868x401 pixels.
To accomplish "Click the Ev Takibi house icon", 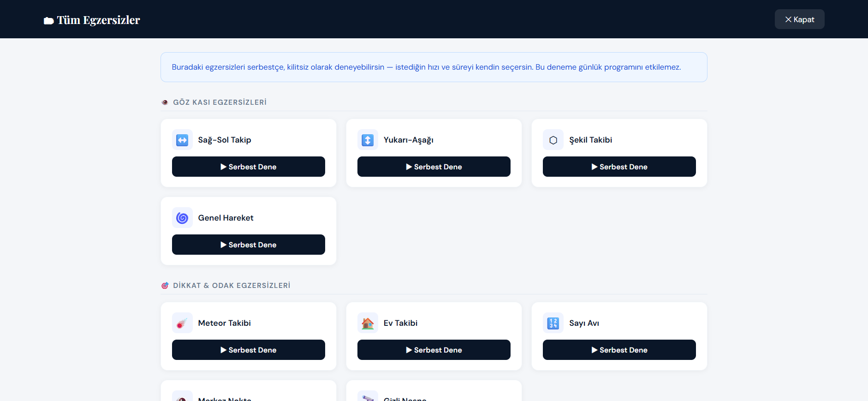I will (x=368, y=323).
